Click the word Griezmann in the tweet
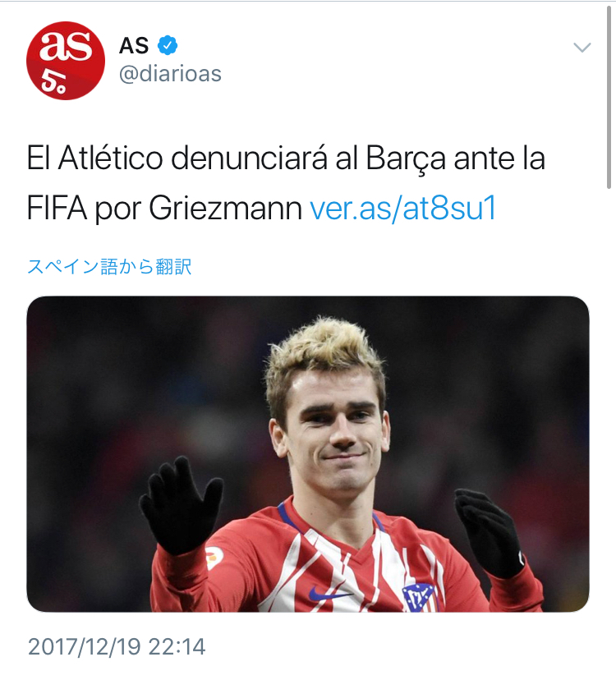Viewport: 616px width, 680px height. tap(226, 209)
